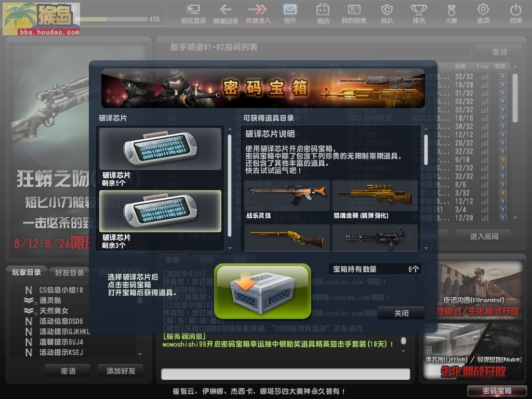This screenshot has height=399, width=532.
Task: Open the 地区登录 region login icon
Action: [x=193, y=14]
